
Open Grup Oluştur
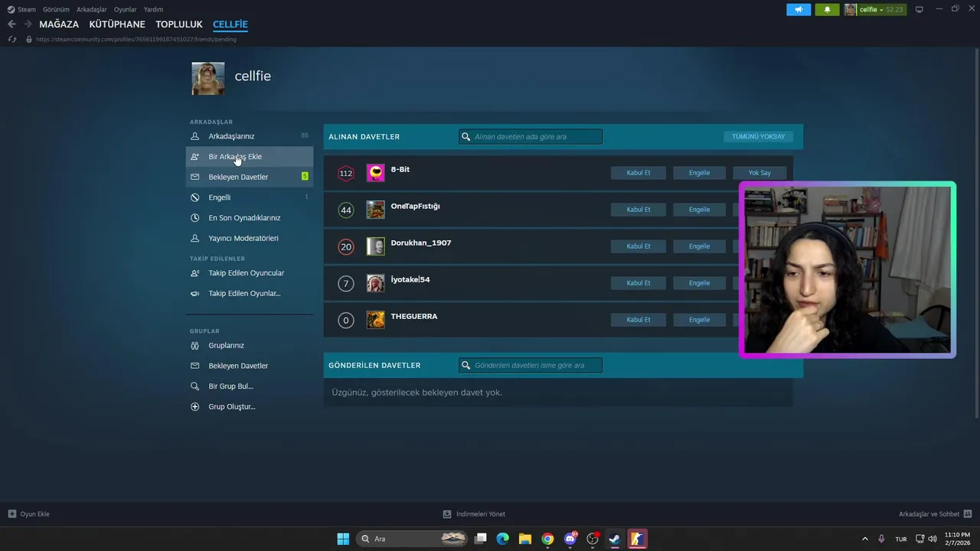point(249,407)
